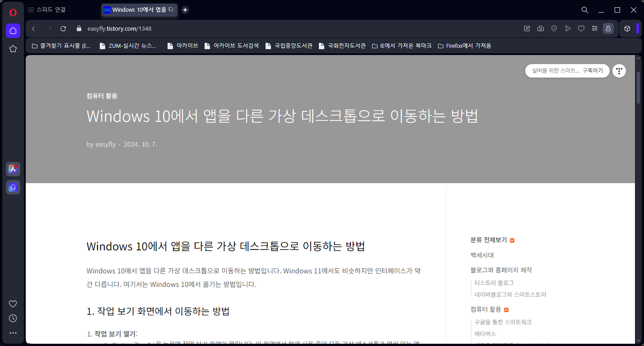Open the blog round dots menu button

pos(619,71)
